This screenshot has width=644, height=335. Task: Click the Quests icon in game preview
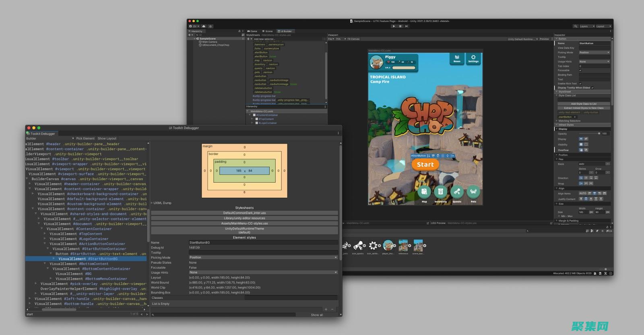pyautogui.click(x=457, y=193)
